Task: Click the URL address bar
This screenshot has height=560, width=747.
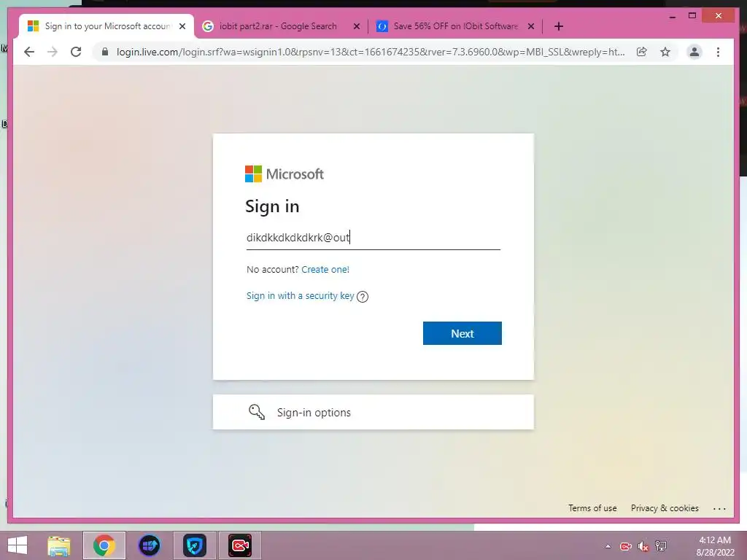Action: coord(371,52)
